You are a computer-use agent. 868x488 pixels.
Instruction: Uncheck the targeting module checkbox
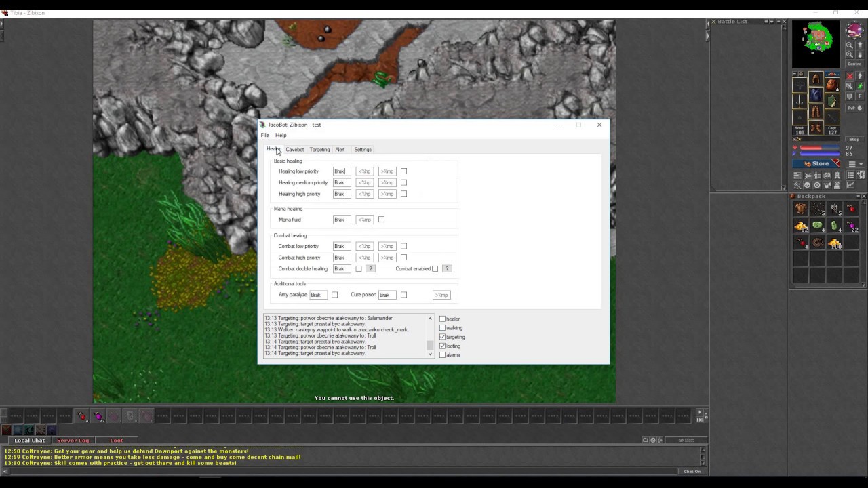click(x=443, y=337)
